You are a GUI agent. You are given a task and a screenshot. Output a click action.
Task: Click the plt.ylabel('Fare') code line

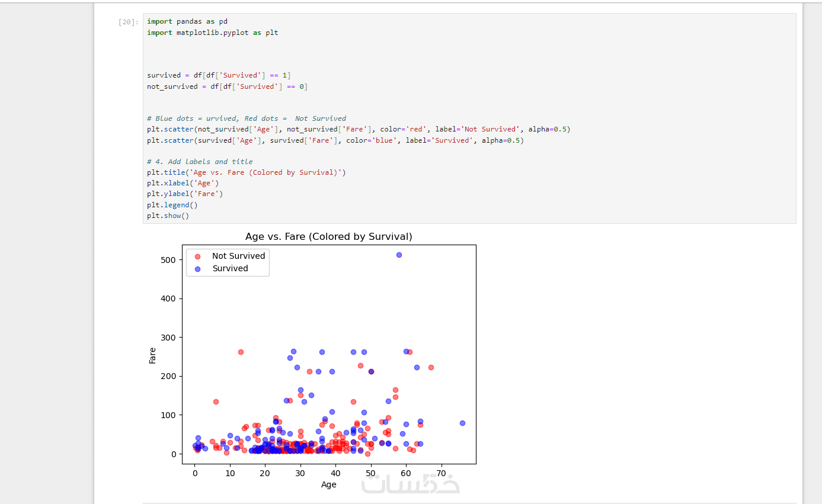pos(185,194)
